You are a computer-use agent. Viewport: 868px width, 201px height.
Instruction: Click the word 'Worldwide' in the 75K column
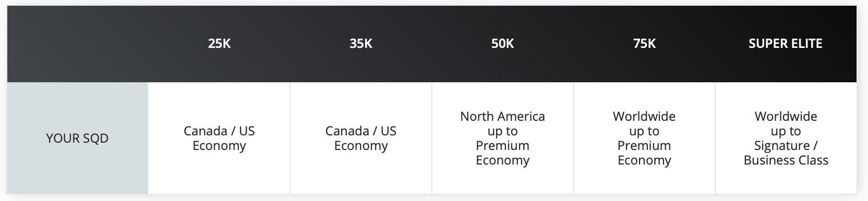(644, 116)
